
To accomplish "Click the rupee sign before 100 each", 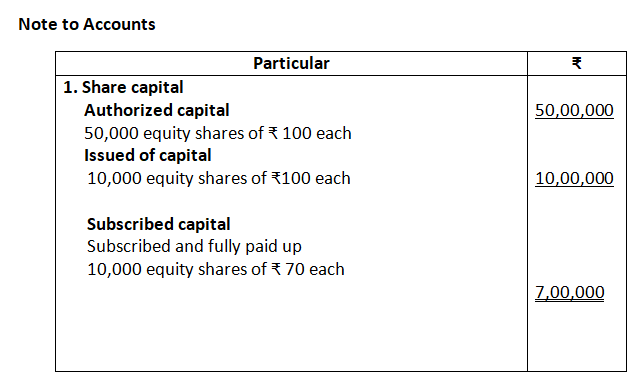I will point(273,133).
